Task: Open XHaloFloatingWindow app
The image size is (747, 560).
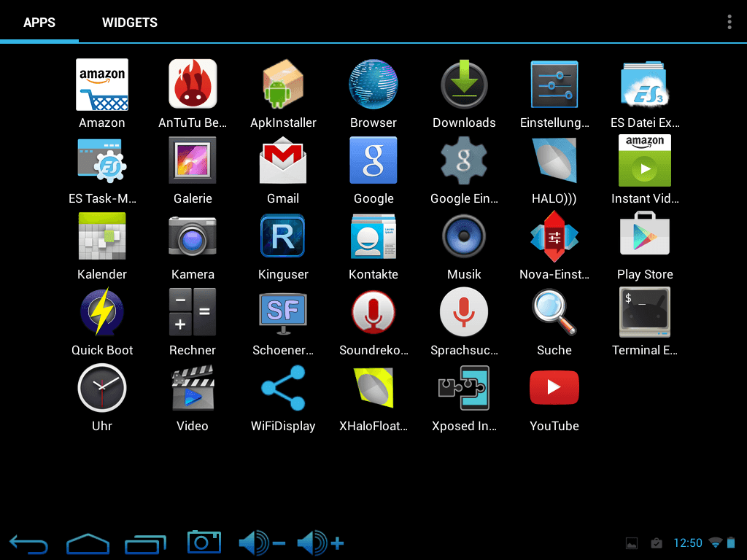Action: [x=373, y=388]
